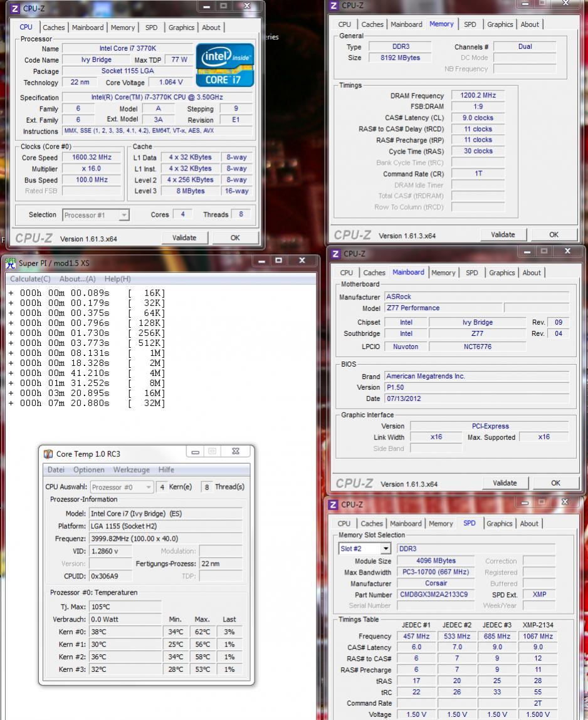This screenshot has height=720, width=588.
Task: Click the CPU-Z icon in the Memory window title bar
Action: (x=334, y=6)
